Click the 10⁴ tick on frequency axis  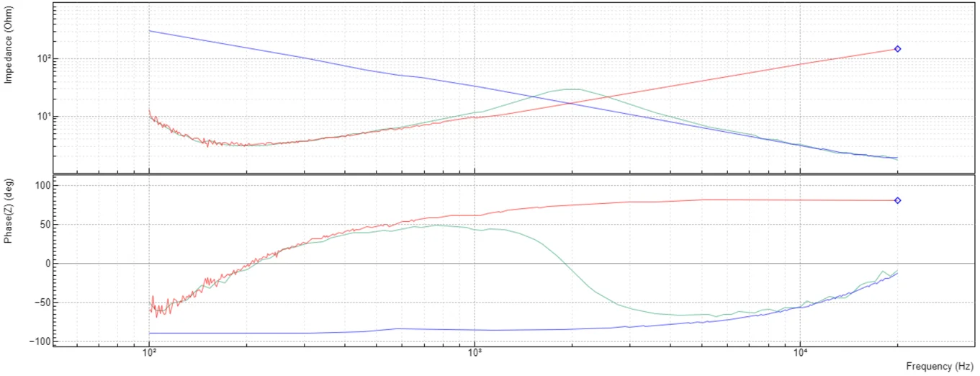click(x=800, y=354)
